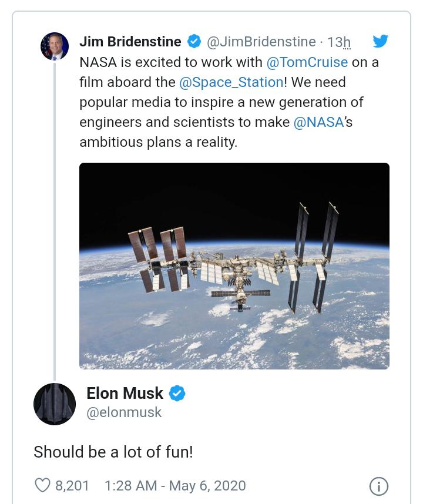Open Jim Bridenstine's profile avatar
The height and width of the screenshot is (504, 423).
[x=55, y=46]
